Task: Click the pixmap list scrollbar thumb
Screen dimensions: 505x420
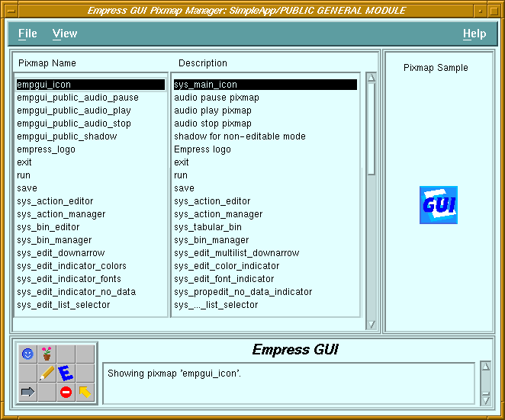Action: (371, 129)
